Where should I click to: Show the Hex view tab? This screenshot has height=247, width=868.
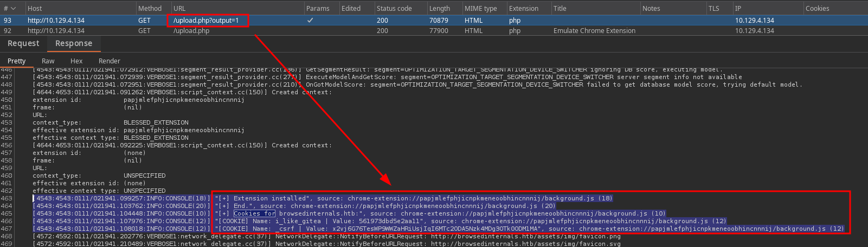click(76, 61)
